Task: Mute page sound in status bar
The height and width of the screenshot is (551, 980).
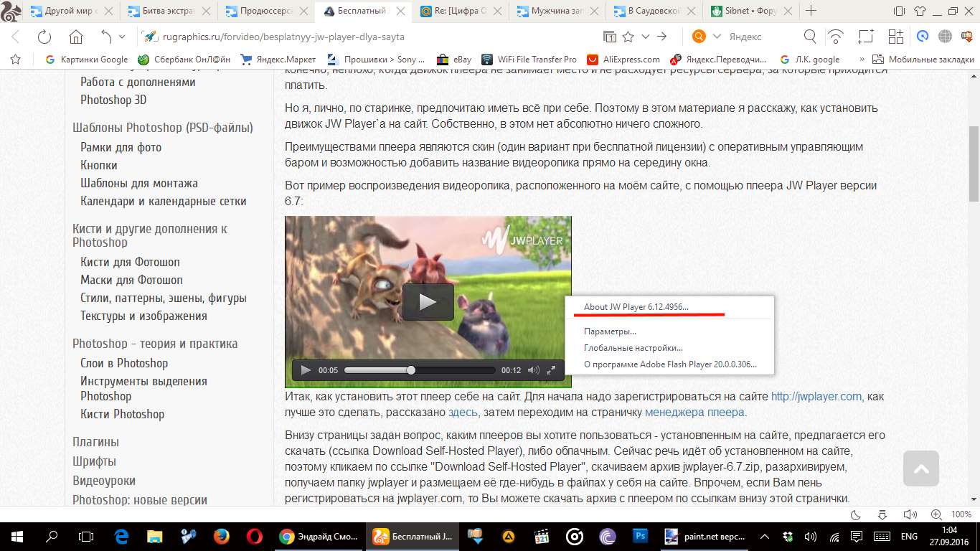Action: pos(910,514)
